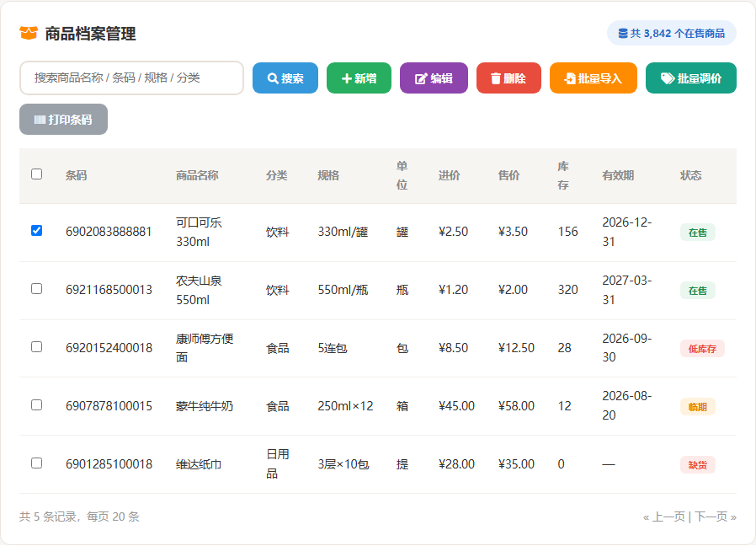Click the 康师傅方便面 product name
756x546 pixels.
pos(205,348)
